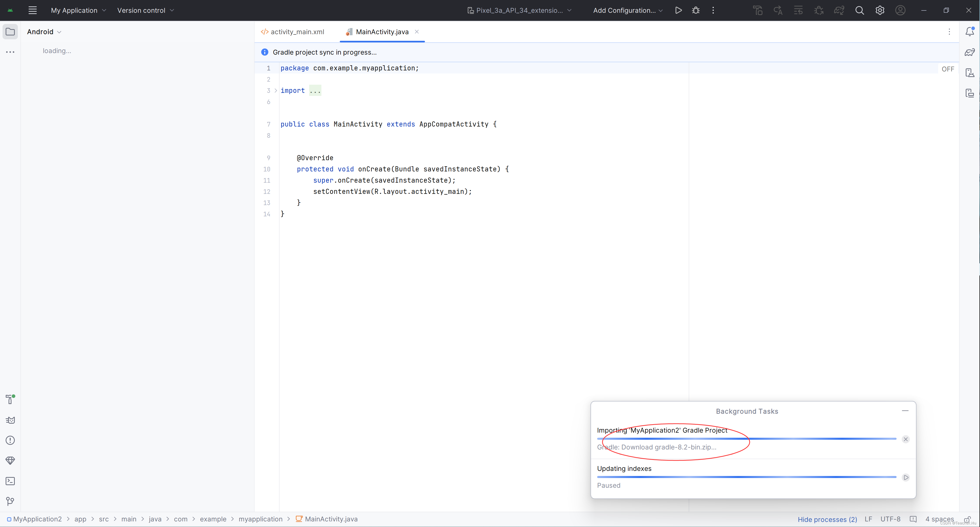This screenshot has height=527, width=980.
Task: Open the Logcat tool window
Action: [10, 420]
